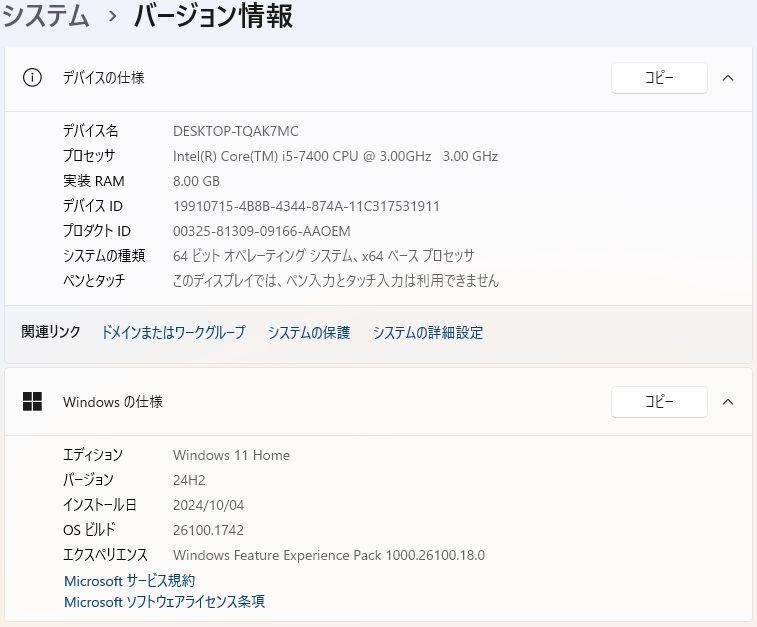757x627 pixels.
Task: Click the インストール日 label
Action: (99, 505)
